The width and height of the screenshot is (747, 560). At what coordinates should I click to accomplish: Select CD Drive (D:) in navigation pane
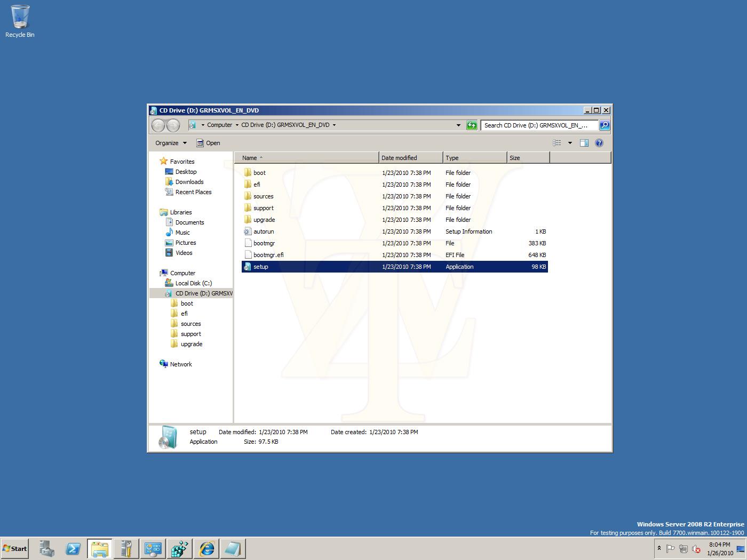click(192, 293)
